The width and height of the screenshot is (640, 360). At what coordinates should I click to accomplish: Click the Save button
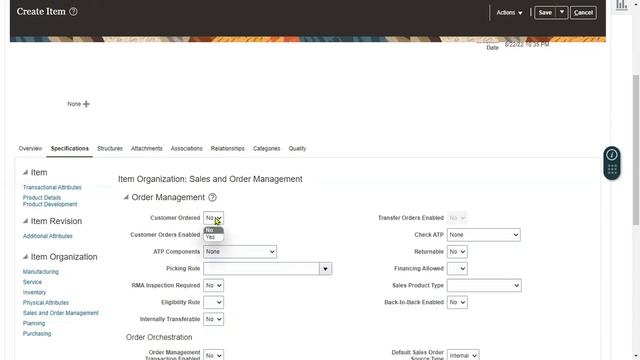click(x=545, y=13)
